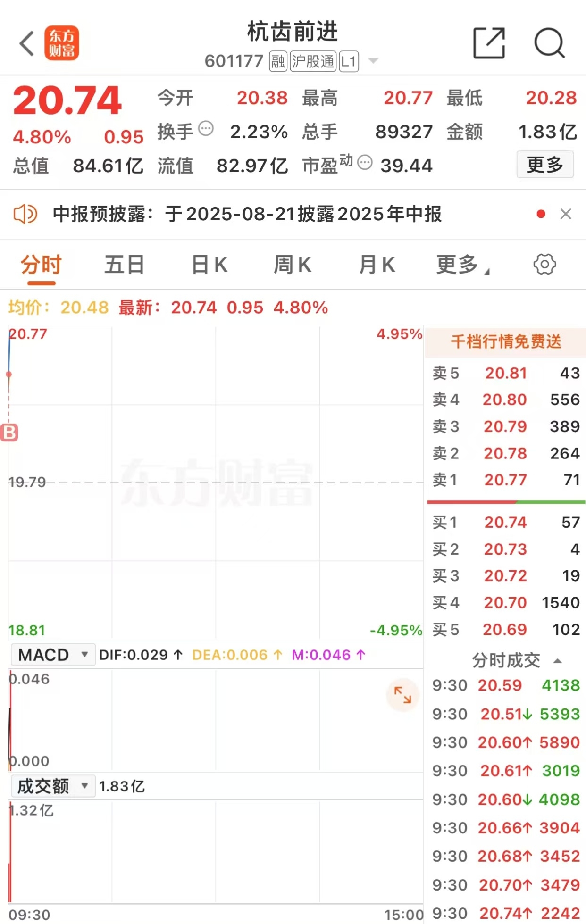Tap the 沪股通 badge

313,61
